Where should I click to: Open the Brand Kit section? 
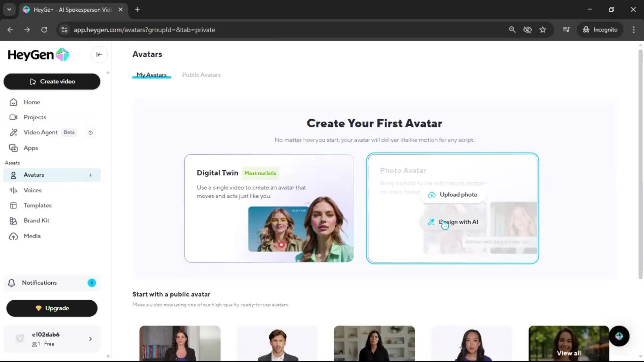click(36, 221)
